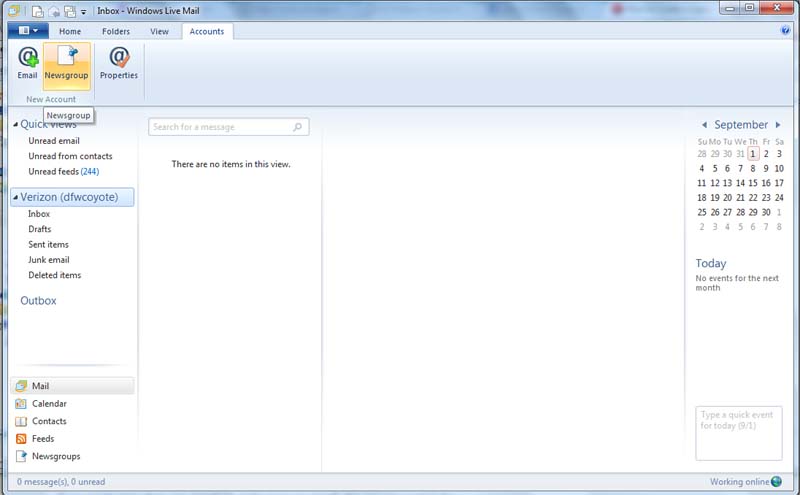Switch to the Folders ribbon tab
The height and width of the screenshot is (495, 800).
(x=116, y=31)
